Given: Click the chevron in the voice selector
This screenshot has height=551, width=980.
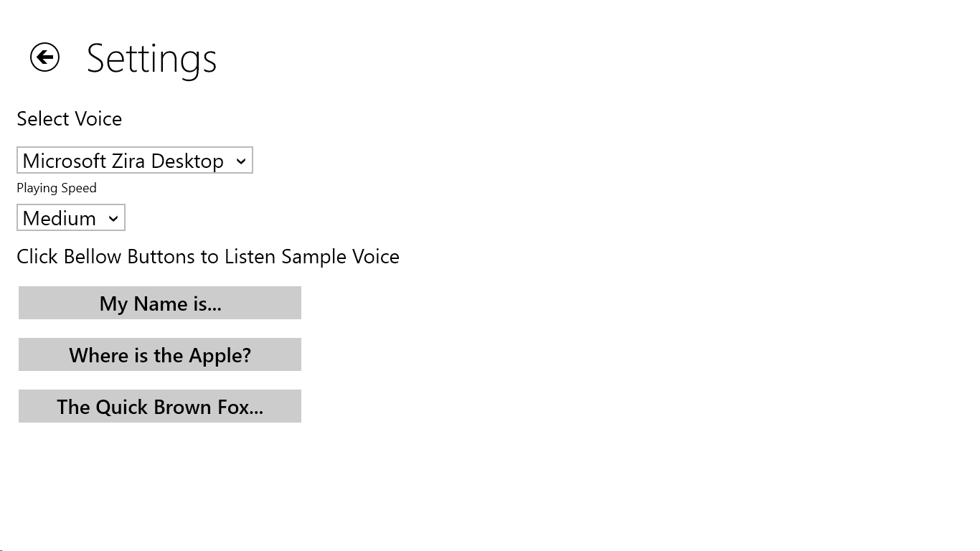Looking at the screenshot, I should point(241,161).
